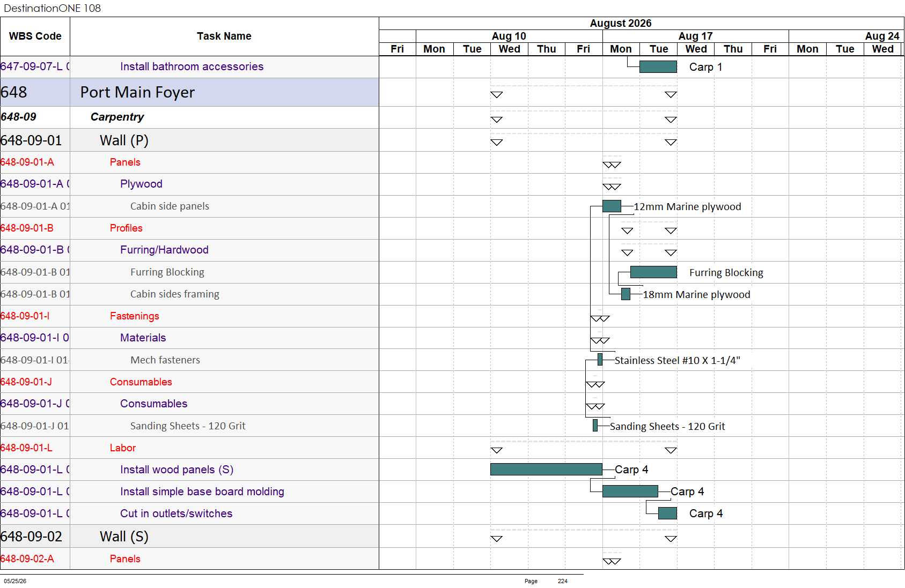Click the Install simple base board molding bar
The width and height of the screenshot is (905, 588).
(x=630, y=492)
